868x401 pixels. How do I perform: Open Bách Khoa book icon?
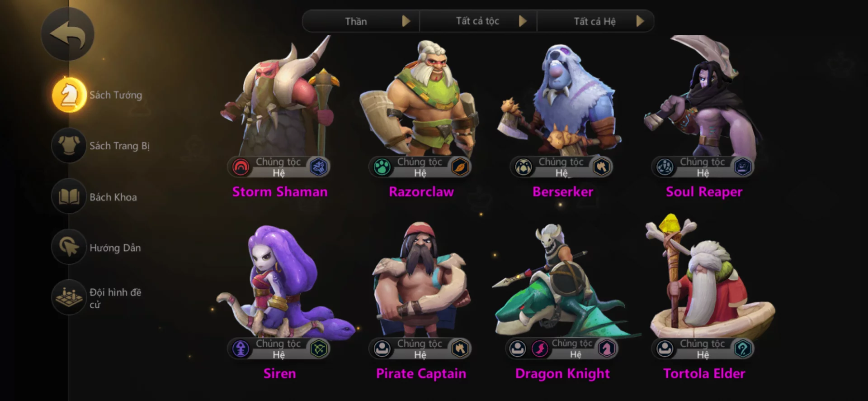click(69, 196)
